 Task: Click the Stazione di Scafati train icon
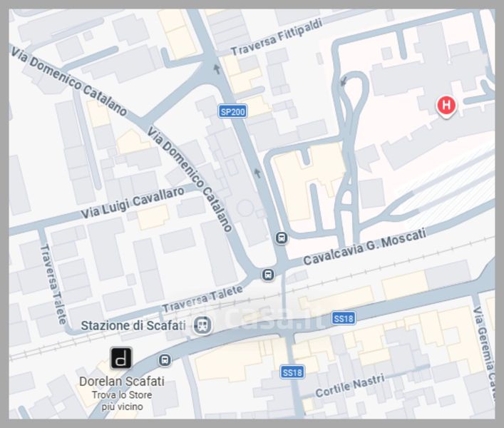coord(203,325)
